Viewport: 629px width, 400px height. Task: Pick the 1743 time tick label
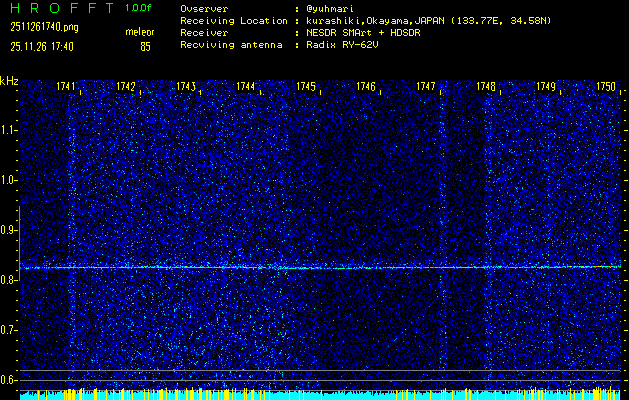pyautogui.click(x=186, y=87)
